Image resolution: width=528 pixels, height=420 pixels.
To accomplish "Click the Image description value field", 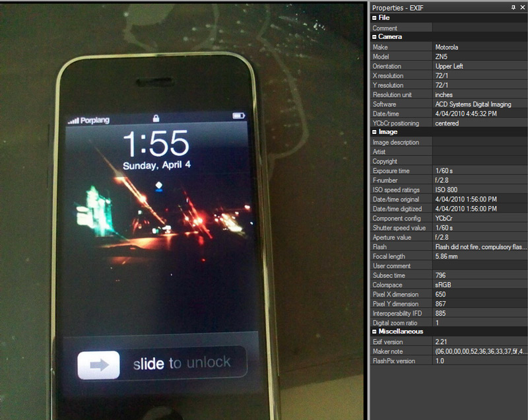I will click(480, 142).
